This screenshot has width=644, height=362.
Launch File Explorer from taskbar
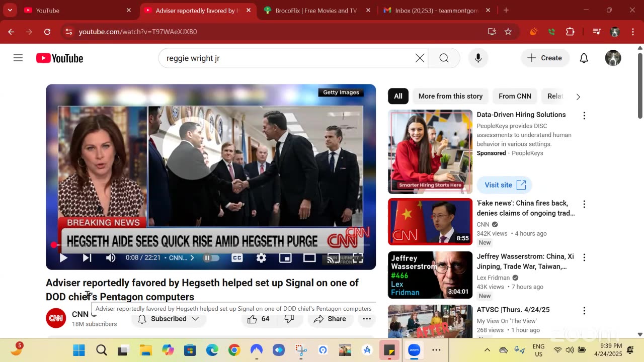(x=145, y=350)
